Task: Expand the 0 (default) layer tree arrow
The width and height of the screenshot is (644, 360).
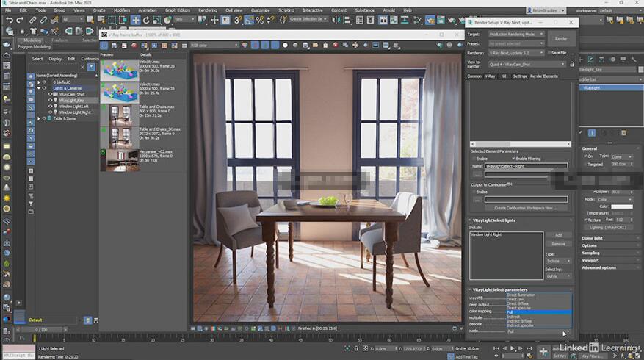Action: [39, 82]
